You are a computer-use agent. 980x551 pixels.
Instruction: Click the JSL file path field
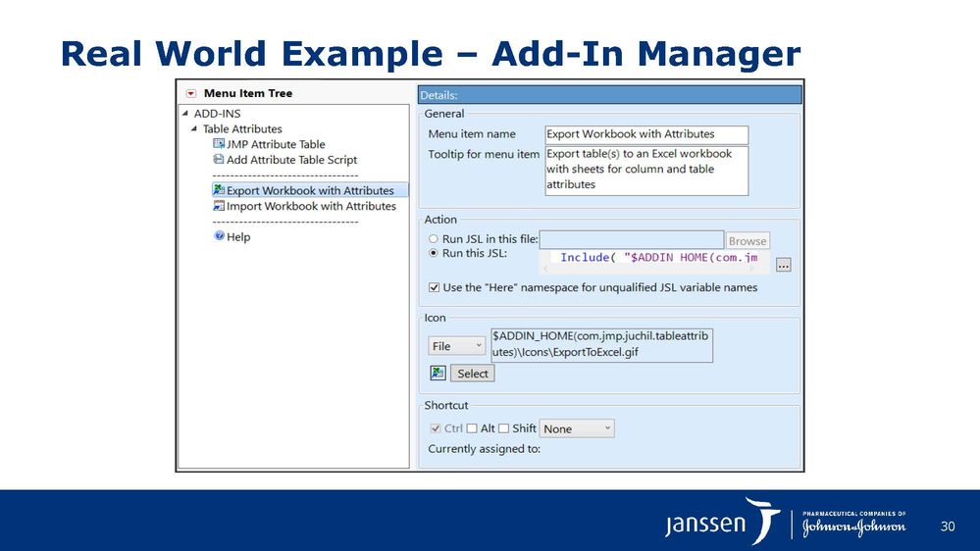(631, 240)
